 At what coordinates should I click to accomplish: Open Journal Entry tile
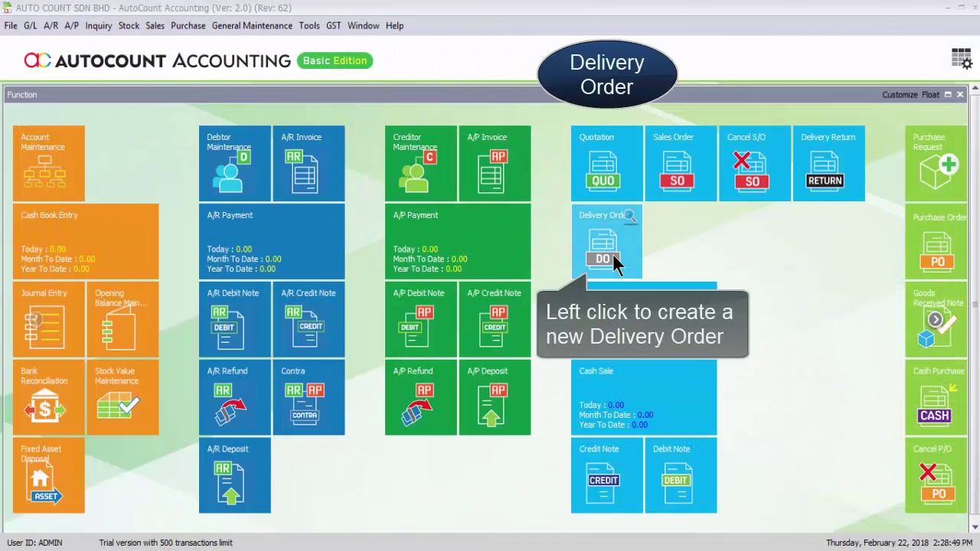pos(49,319)
